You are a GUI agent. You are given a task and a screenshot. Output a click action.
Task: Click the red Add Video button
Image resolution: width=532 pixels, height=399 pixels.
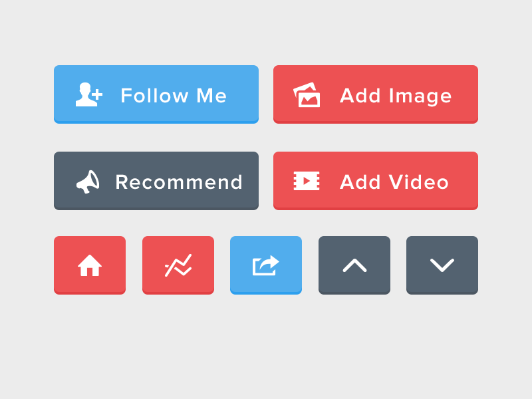click(376, 180)
